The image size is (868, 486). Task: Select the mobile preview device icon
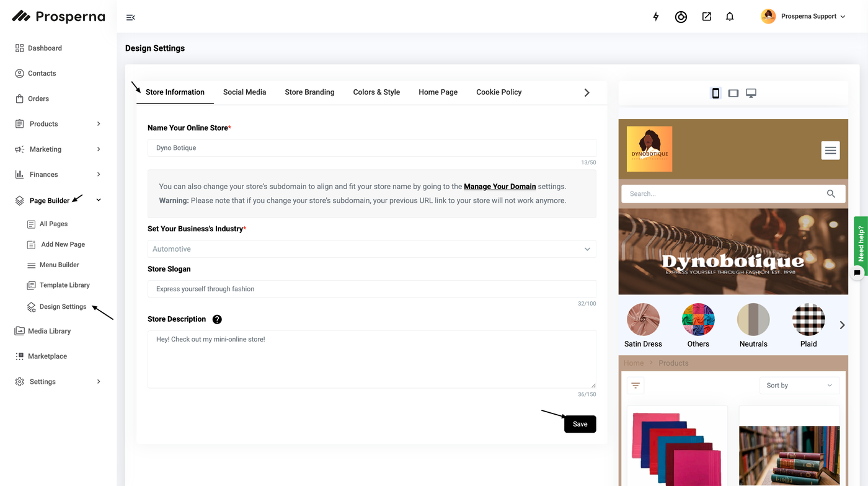click(715, 93)
